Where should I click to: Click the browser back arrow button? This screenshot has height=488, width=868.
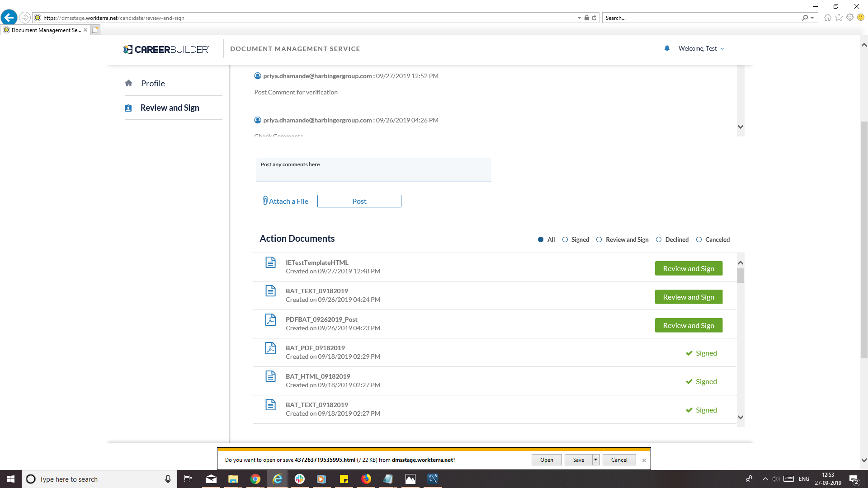tap(9, 18)
